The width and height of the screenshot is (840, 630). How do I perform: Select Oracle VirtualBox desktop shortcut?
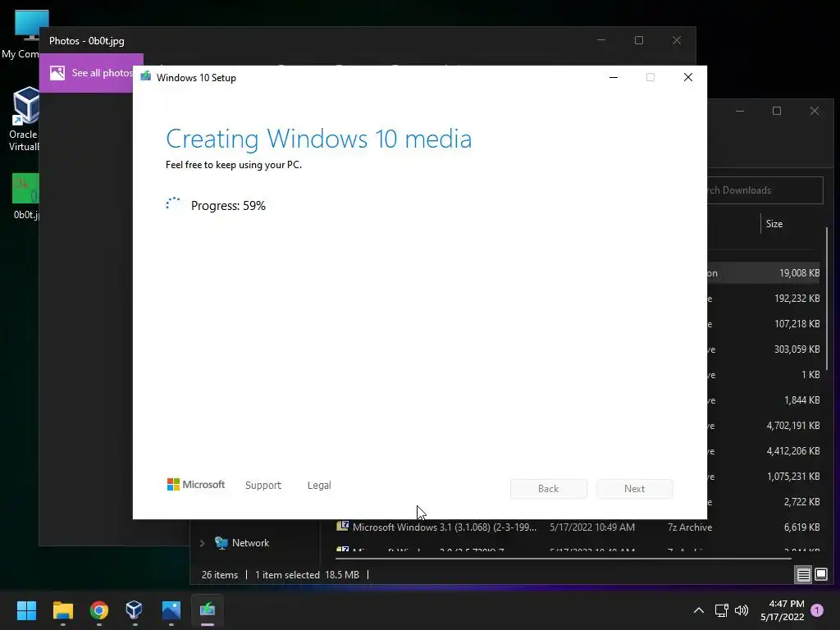[24, 119]
